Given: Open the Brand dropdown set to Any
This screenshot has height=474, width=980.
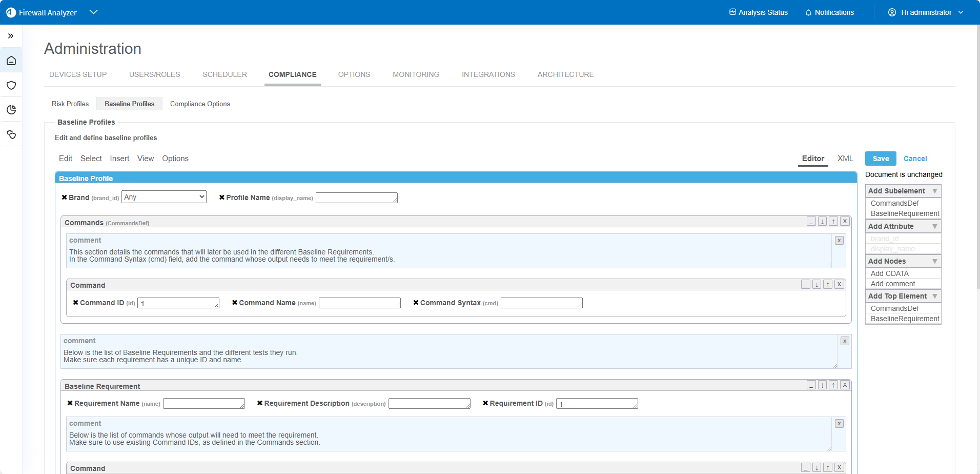Looking at the screenshot, I should click(x=164, y=197).
